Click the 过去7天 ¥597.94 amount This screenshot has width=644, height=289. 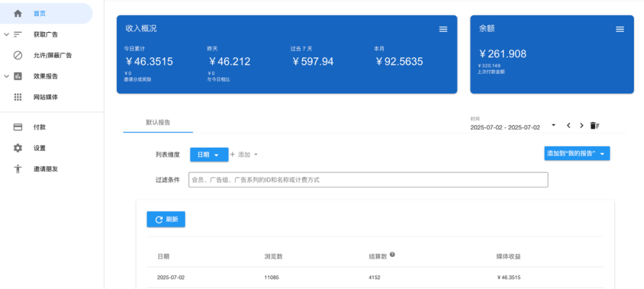[312, 61]
